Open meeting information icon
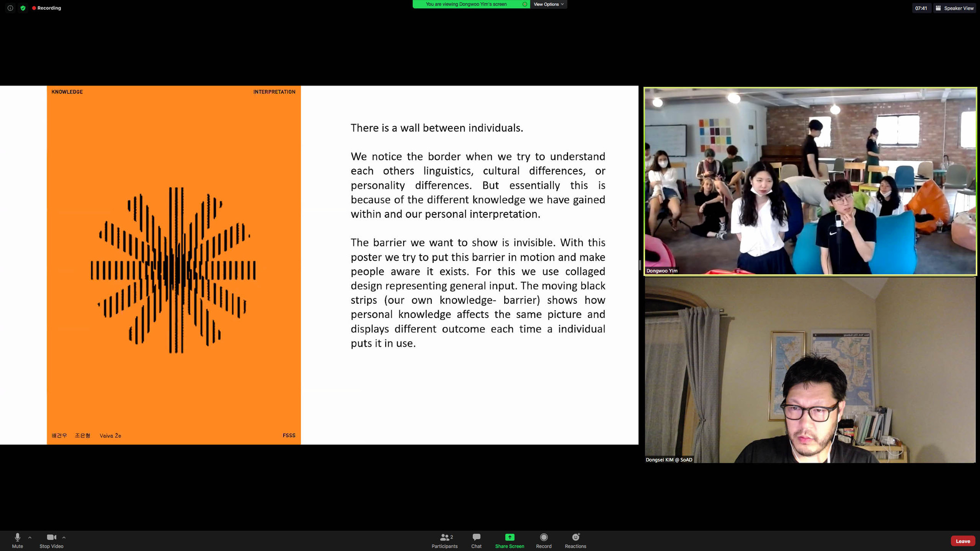 pos(10,8)
